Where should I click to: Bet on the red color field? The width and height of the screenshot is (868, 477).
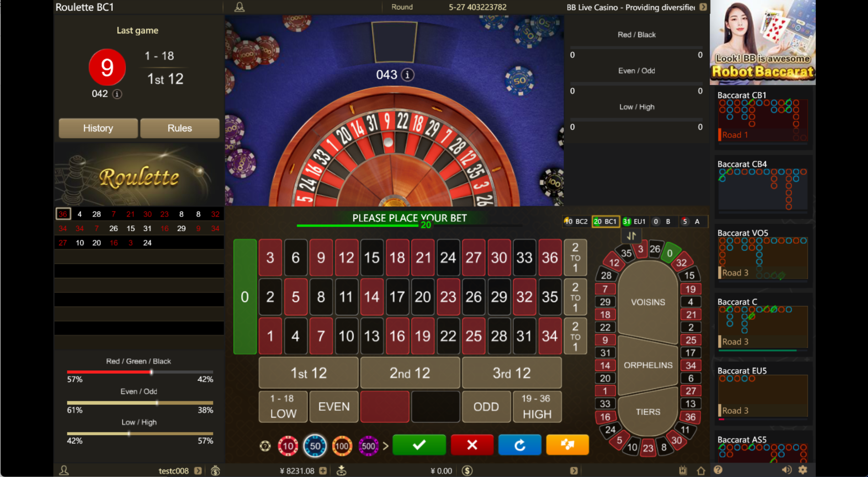click(x=385, y=407)
